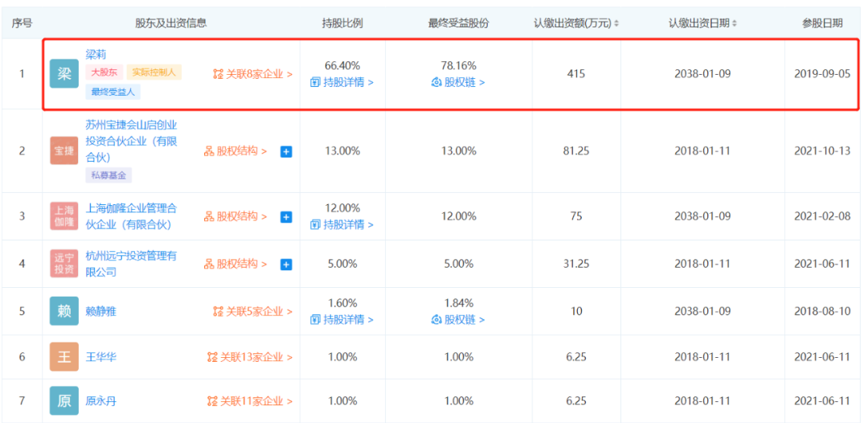Select the 2018-08-10 参股日期 cell

[x=823, y=312]
